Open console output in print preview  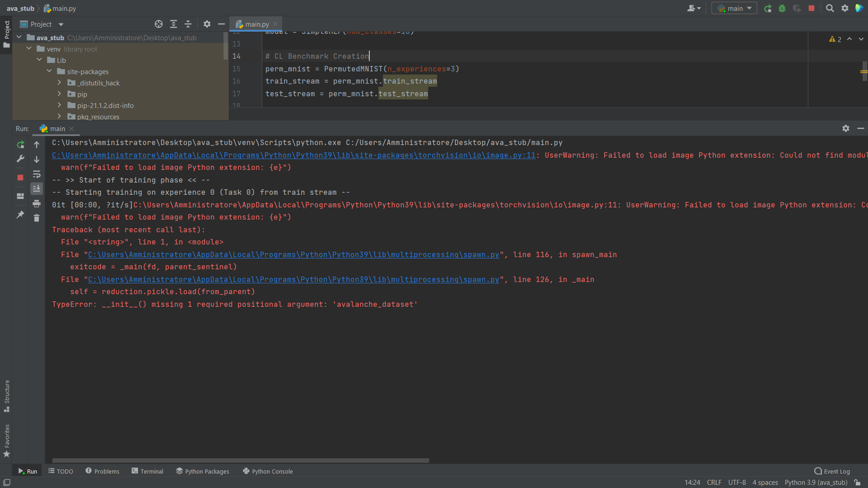point(37,203)
